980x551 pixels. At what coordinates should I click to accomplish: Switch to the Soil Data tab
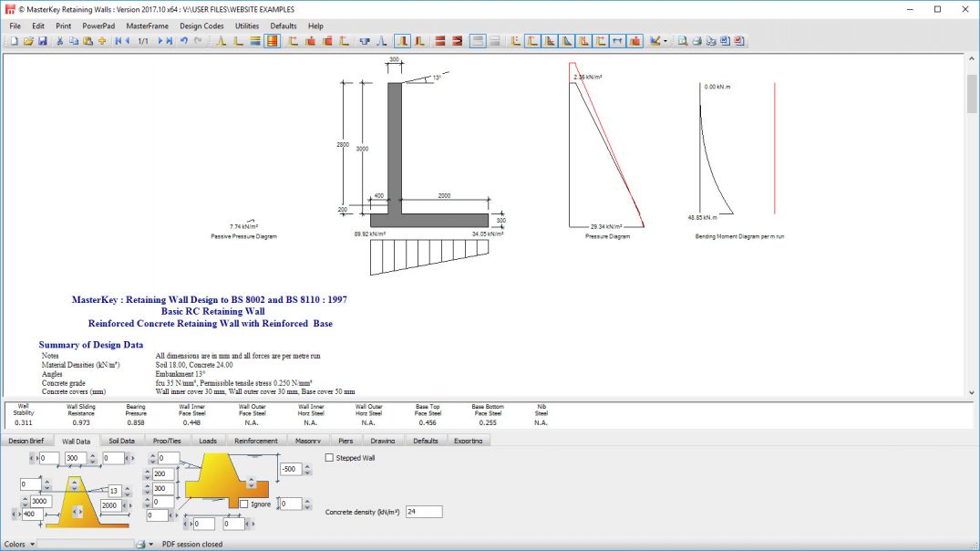click(x=122, y=441)
